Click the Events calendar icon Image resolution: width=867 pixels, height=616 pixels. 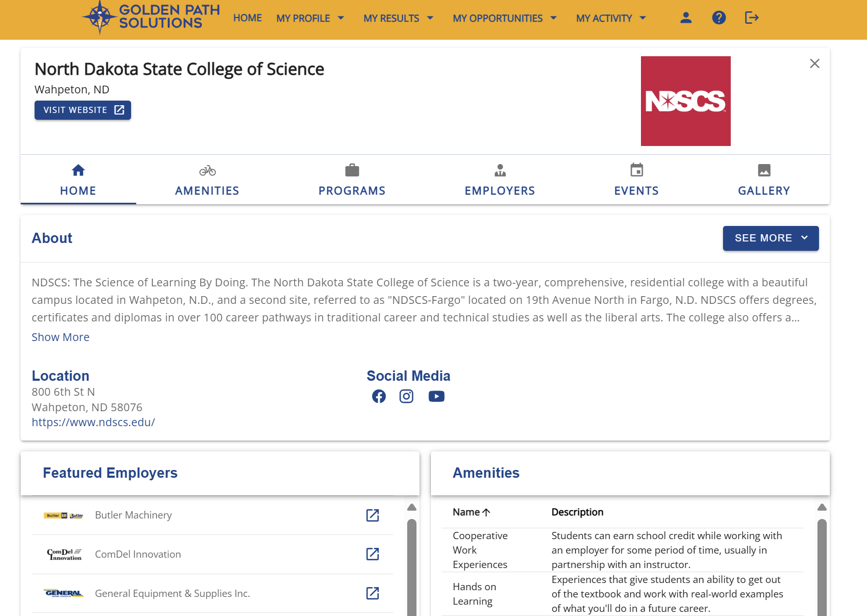pos(636,169)
